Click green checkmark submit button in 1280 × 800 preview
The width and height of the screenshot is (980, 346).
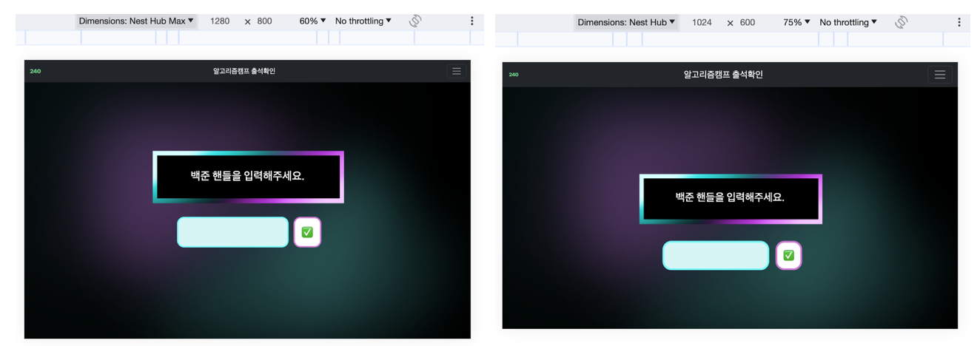coord(307,232)
